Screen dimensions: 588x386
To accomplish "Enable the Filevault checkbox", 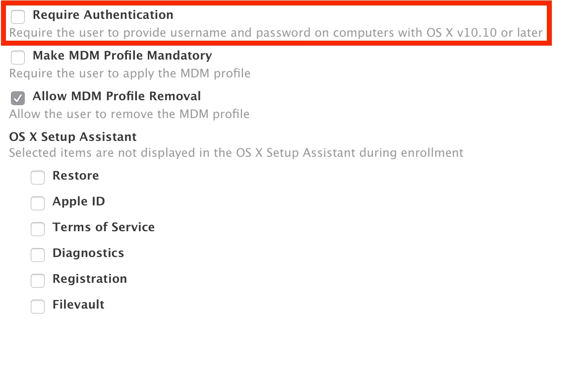I will [x=38, y=307].
